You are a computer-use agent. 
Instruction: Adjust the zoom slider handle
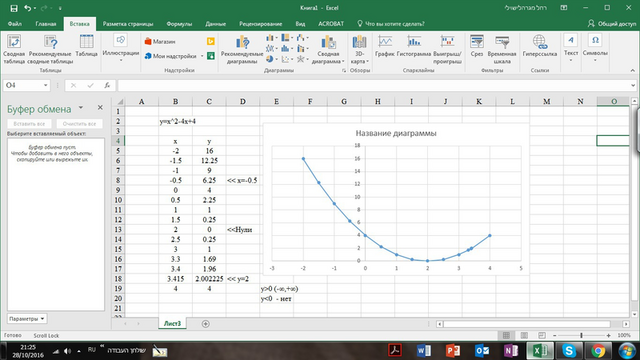point(581,335)
